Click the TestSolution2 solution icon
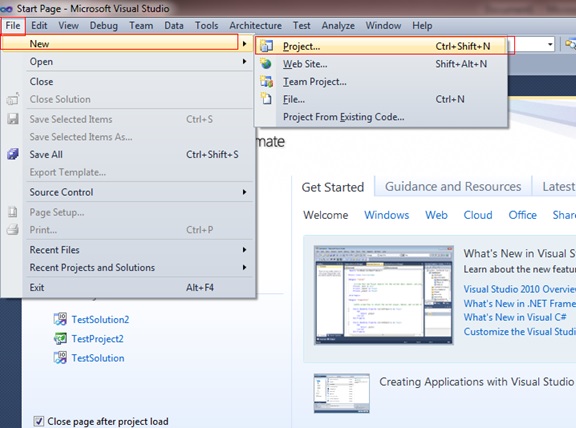The height and width of the screenshot is (428, 576). click(60, 319)
